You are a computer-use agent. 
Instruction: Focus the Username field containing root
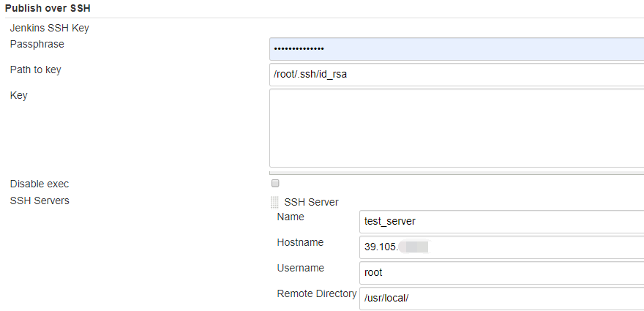[x=502, y=272]
